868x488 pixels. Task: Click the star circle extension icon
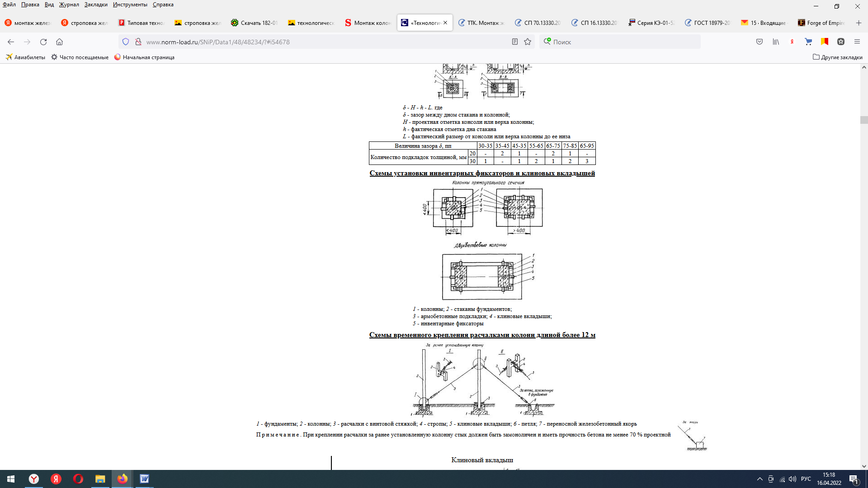(841, 42)
